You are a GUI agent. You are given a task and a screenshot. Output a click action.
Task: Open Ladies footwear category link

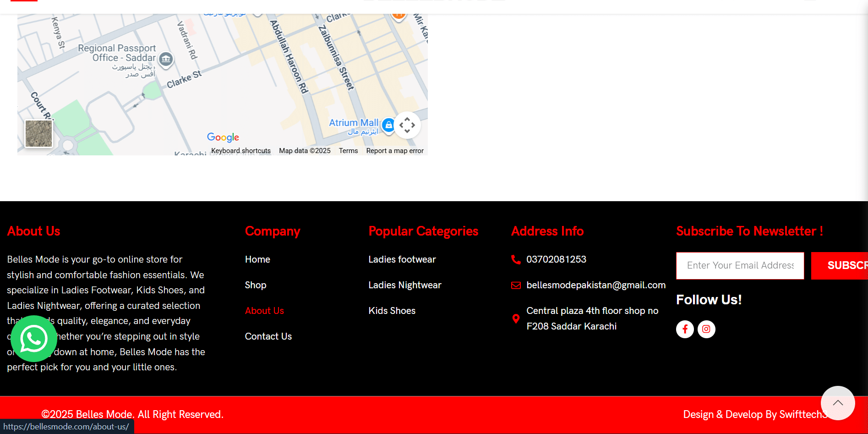point(402,259)
